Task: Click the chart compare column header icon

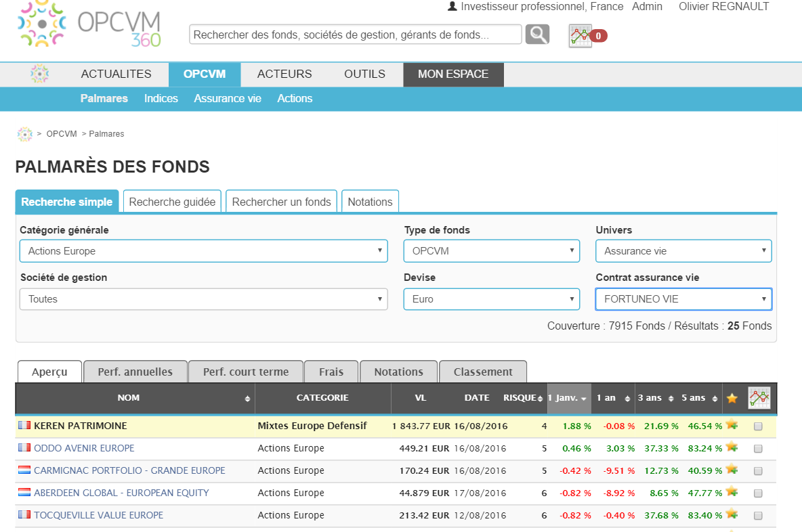Action: (x=759, y=397)
